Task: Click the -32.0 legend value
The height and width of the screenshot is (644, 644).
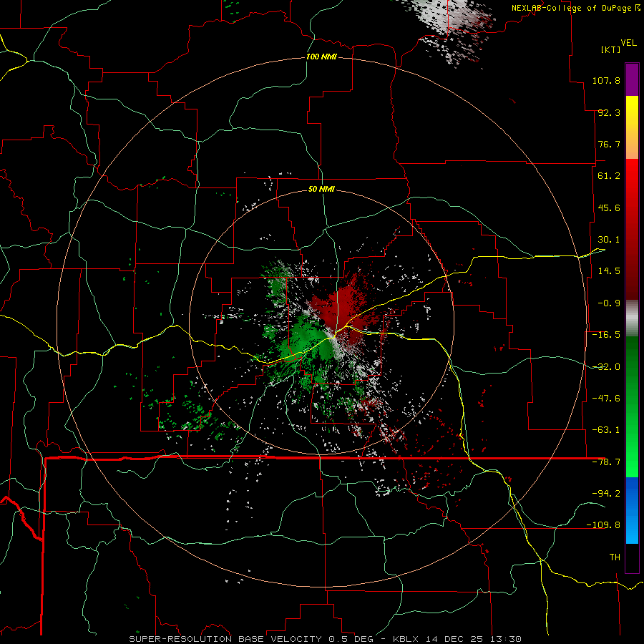Action: click(x=606, y=367)
